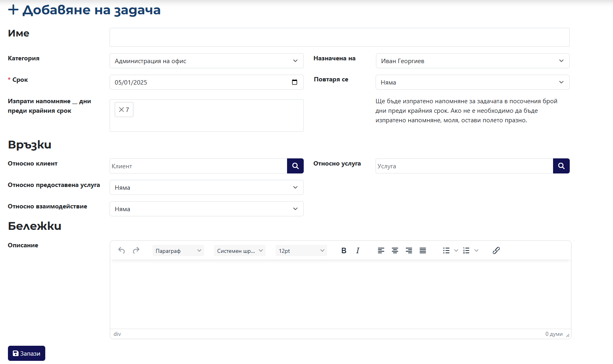
Task: Undo the last edit in the description editor
Action: (x=121, y=250)
